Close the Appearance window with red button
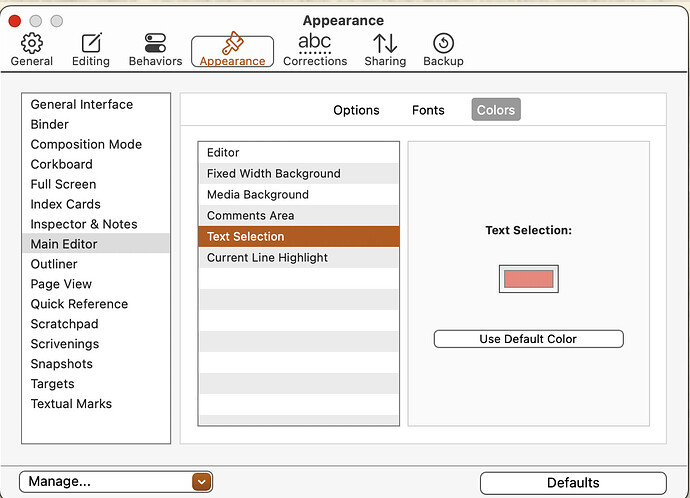The width and height of the screenshot is (690, 498). 15,21
